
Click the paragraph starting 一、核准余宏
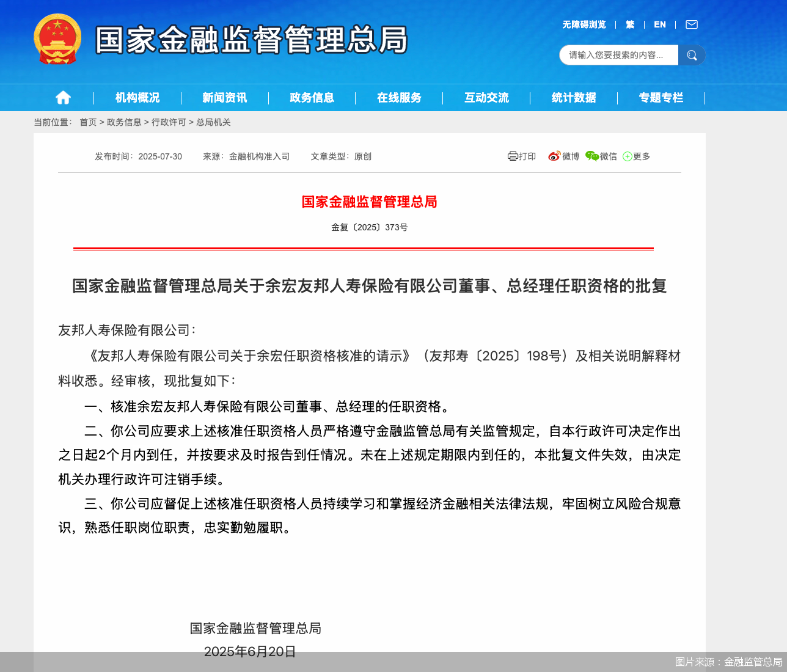coord(269,407)
